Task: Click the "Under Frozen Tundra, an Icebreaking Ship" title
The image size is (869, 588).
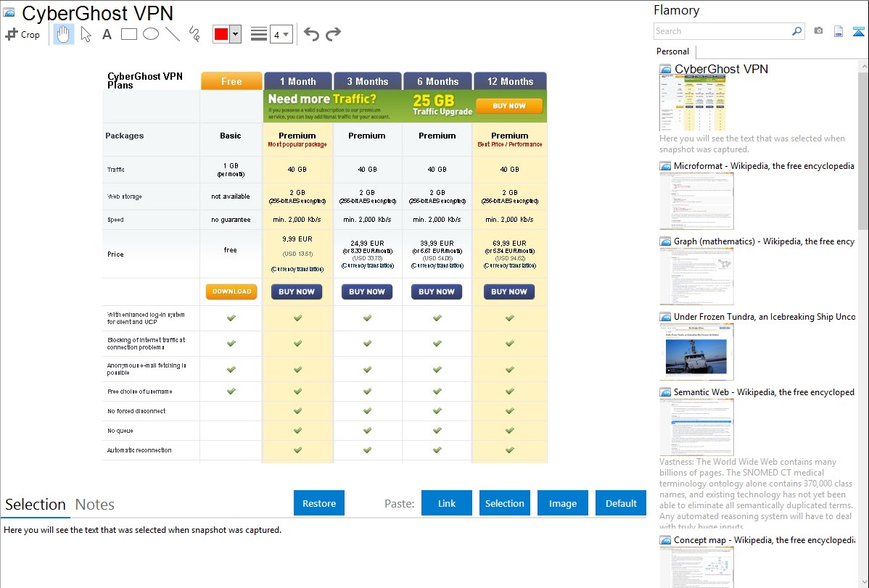Action: [765, 316]
